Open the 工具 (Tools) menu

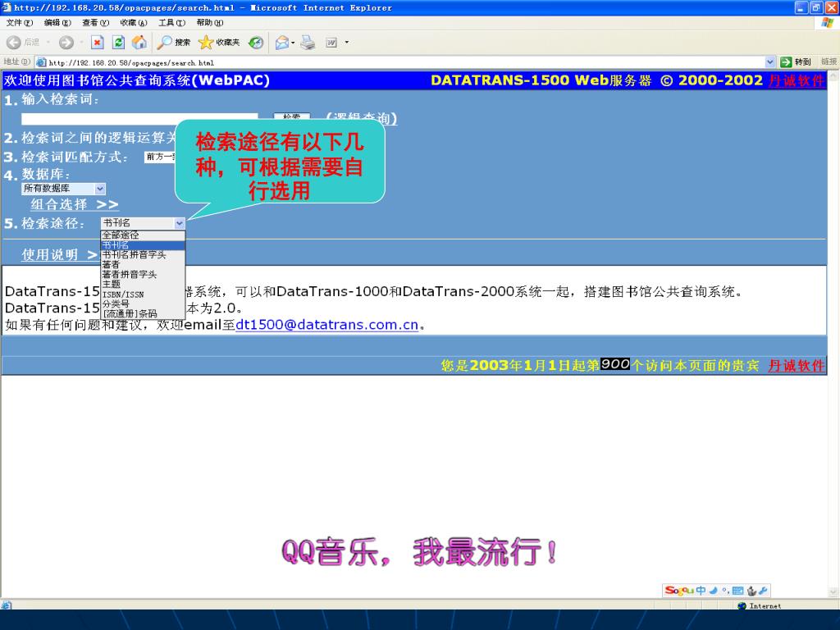(x=171, y=22)
